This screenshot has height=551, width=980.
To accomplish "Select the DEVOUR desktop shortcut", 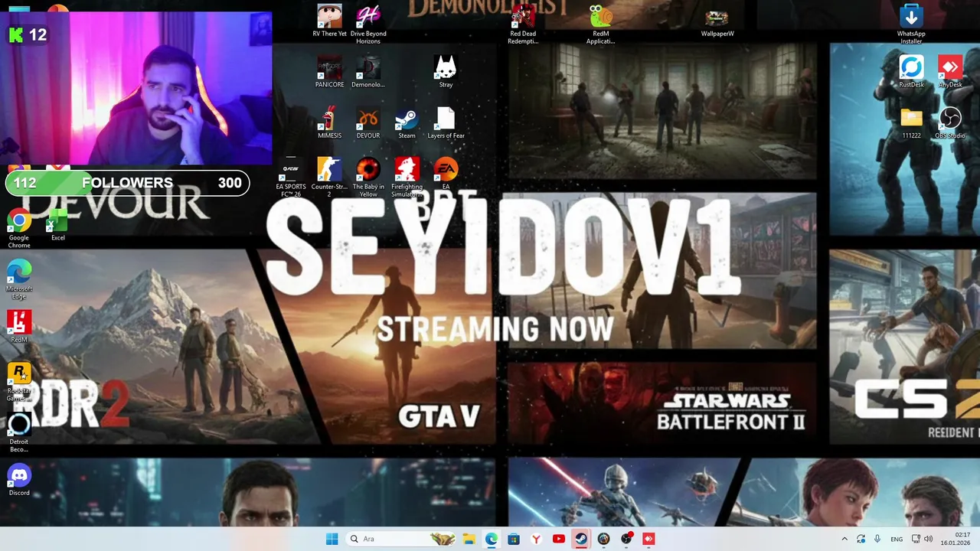I will pyautogui.click(x=368, y=122).
